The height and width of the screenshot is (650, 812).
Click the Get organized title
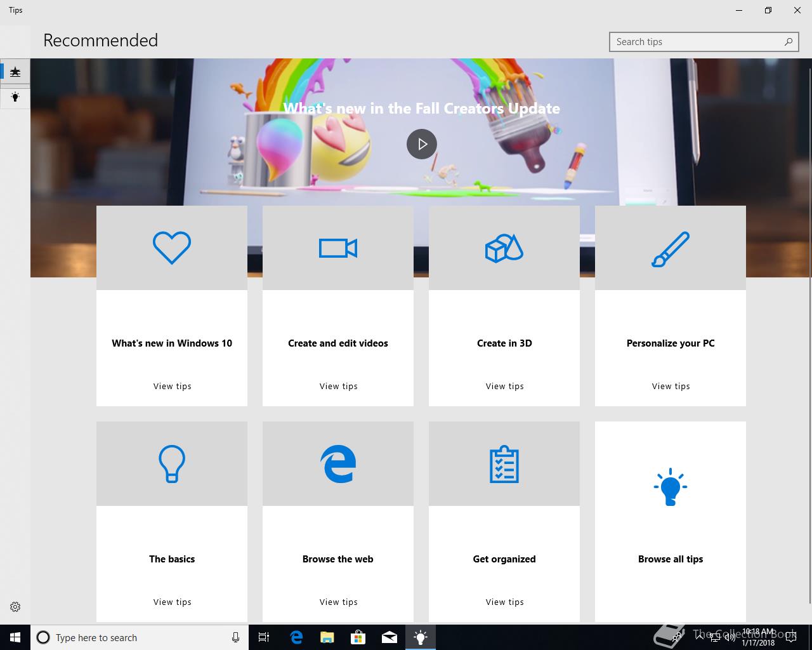tap(504, 559)
